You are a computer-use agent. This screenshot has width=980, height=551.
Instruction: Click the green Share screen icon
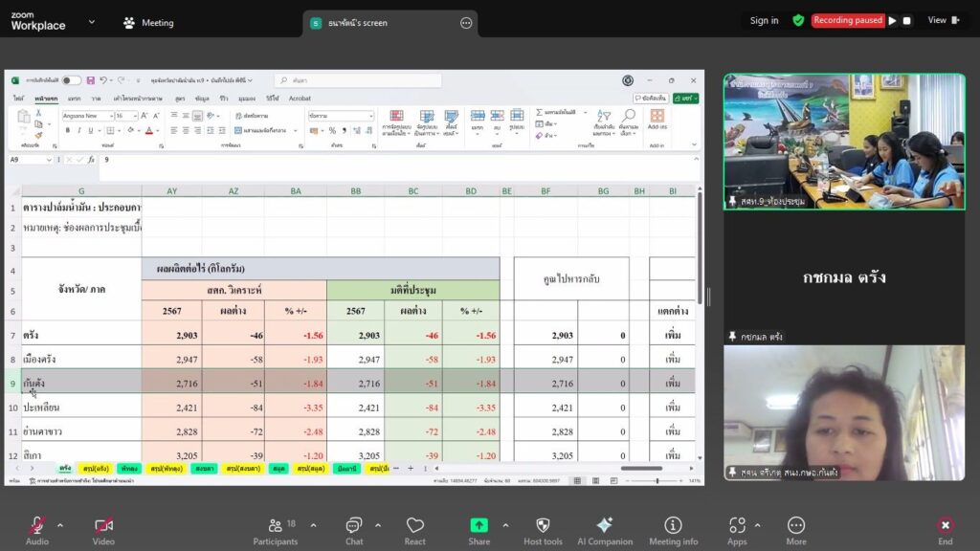(479, 525)
